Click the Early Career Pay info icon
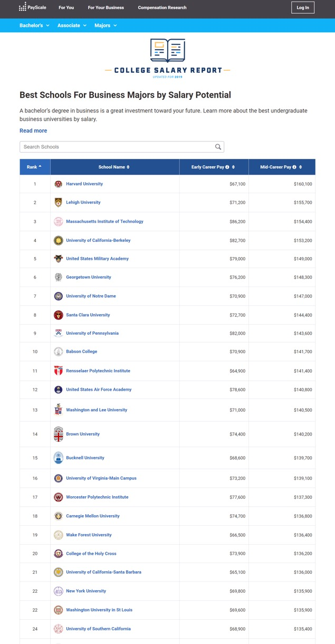The height and width of the screenshot is (644, 335). point(227,167)
